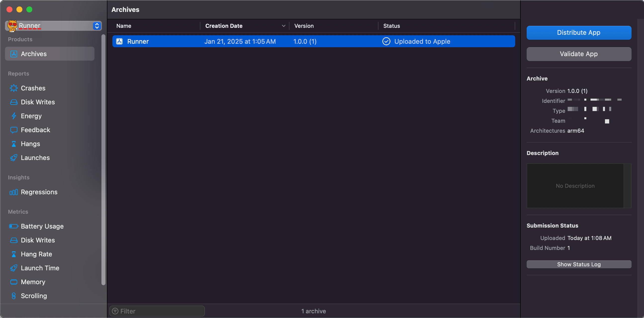Click the Scrolling icon
Image resolution: width=644 pixels, height=318 pixels.
click(14, 296)
